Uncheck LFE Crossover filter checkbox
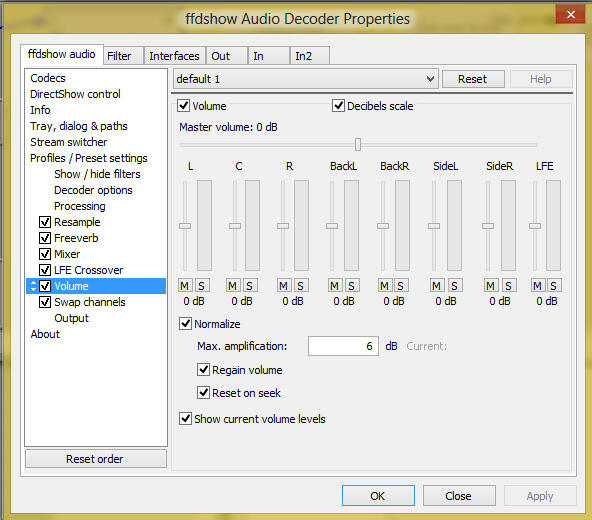592x520 pixels. pos(45,270)
